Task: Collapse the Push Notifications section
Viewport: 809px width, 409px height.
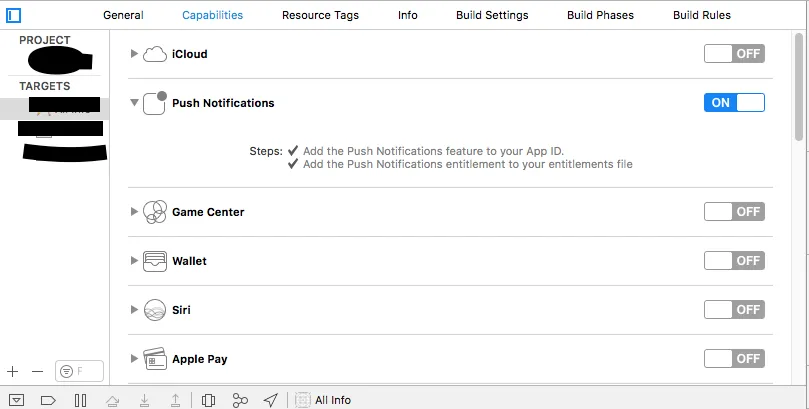Action: tap(135, 103)
